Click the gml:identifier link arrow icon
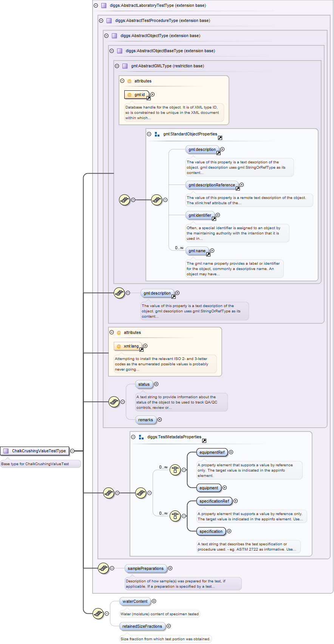The height and width of the screenshot is (644, 334). click(214, 219)
